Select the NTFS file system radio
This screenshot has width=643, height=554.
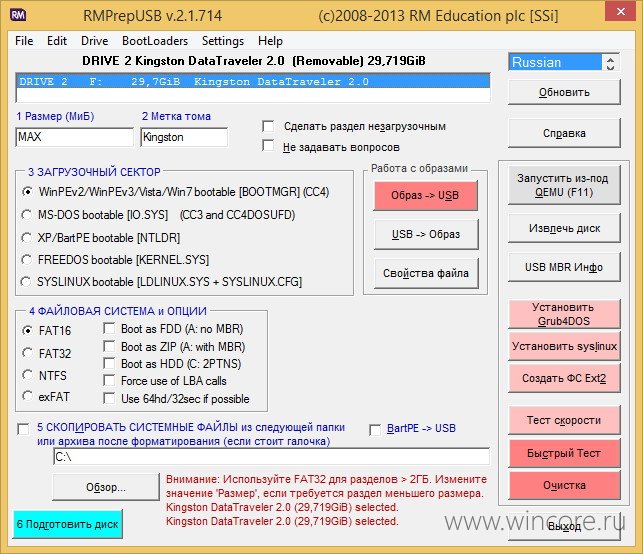tap(27, 375)
